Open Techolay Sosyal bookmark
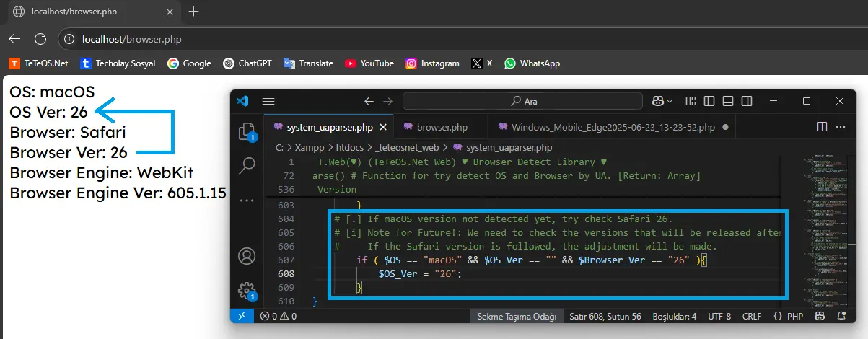The width and height of the screenshot is (868, 339). tap(118, 63)
